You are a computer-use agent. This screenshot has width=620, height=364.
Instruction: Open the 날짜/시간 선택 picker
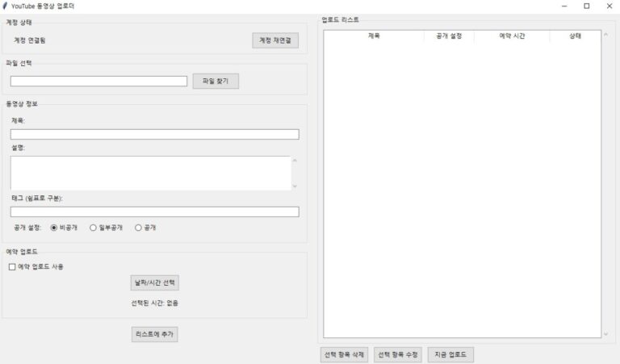[x=155, y=282]
